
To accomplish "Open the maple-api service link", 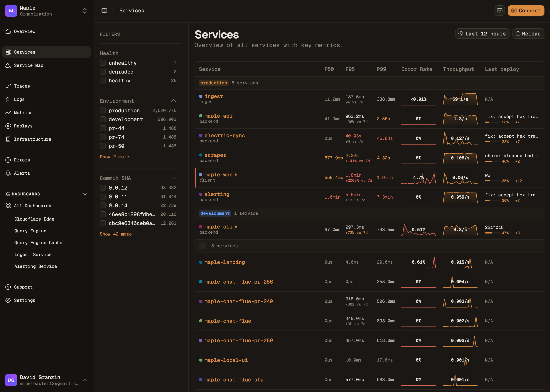I will 218,116.
